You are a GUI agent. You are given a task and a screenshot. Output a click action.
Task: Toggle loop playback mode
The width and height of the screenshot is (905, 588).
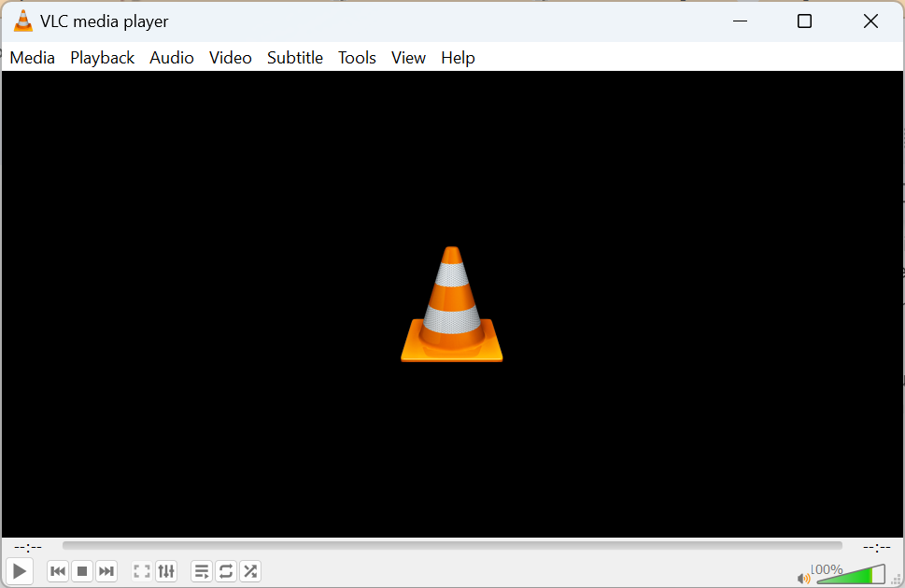(x=226, y=570)
